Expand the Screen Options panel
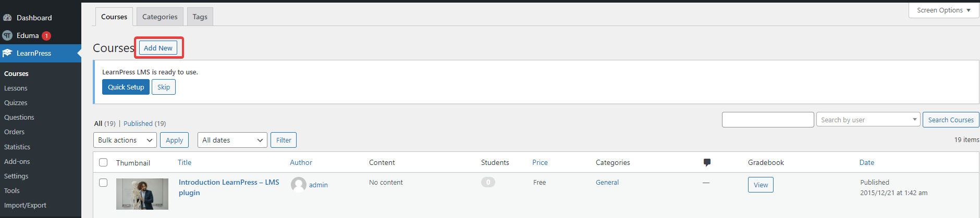Screen dimensions: 980x218 (x=944, y=10)
